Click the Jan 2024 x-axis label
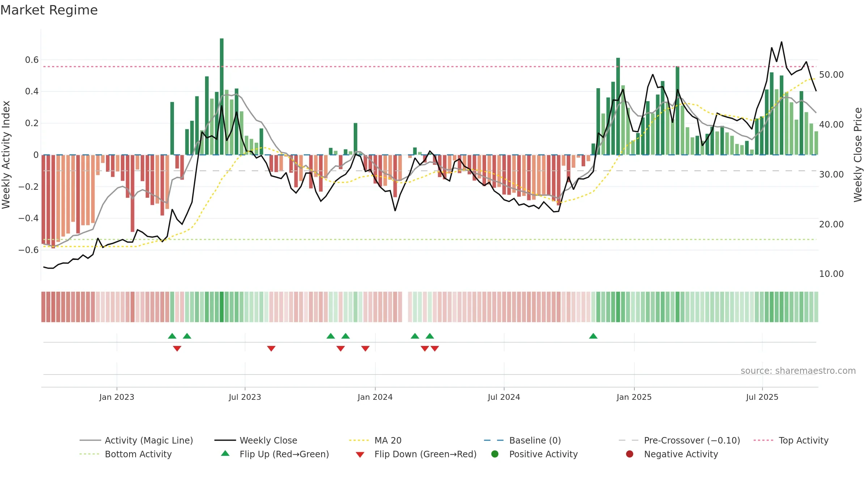 375,397
